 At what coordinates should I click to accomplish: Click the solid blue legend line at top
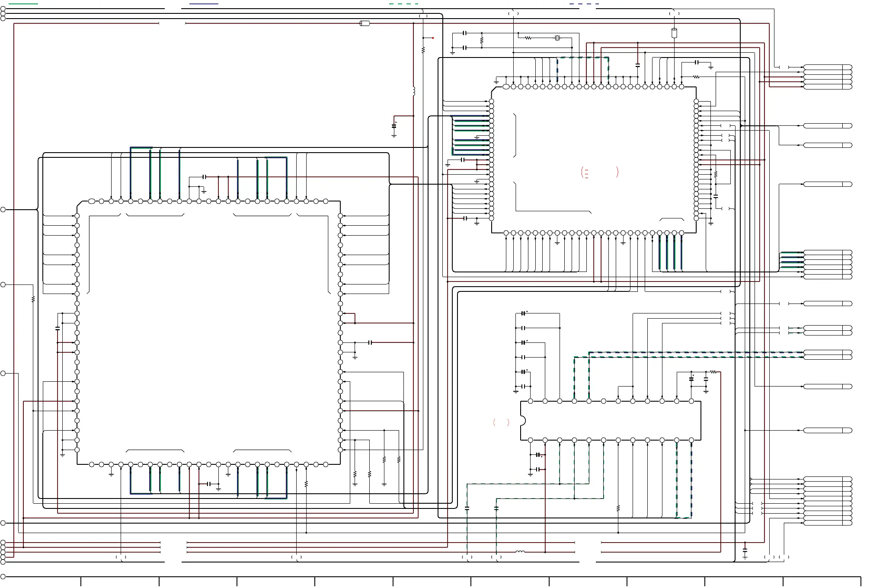[204, 4]
